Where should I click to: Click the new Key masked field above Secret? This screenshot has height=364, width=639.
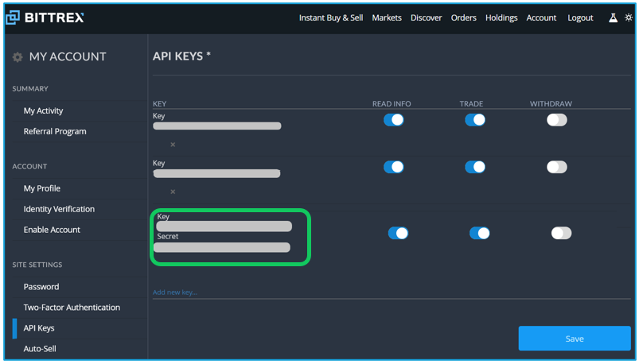click(224, 227)
